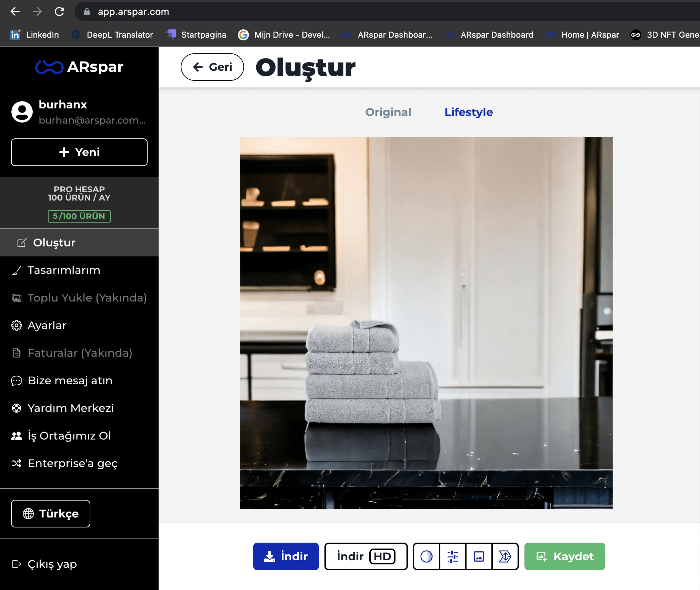Save design with the green Kaydet button
This screenshot has height=590, width=700.
[564, 556]
